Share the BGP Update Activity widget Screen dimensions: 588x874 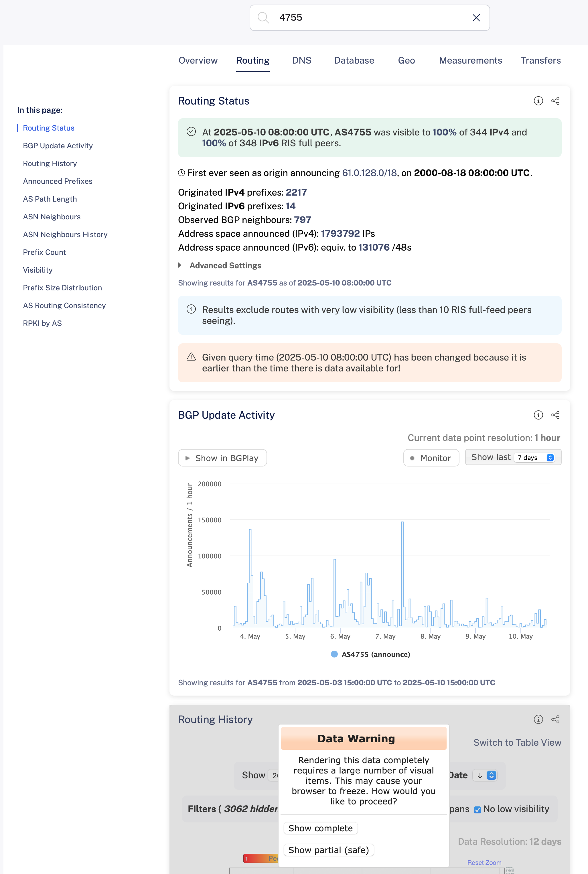tap(555, 415)
